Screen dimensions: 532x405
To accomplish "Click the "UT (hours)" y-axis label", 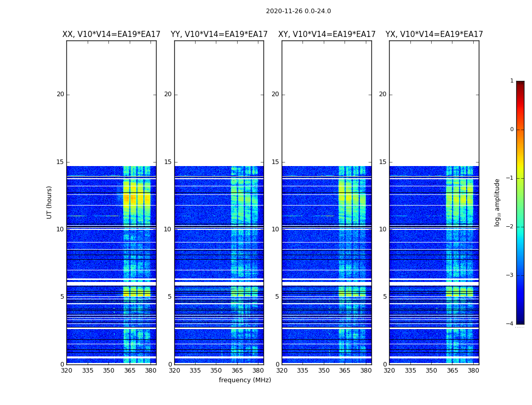I will tap(50, 202).
